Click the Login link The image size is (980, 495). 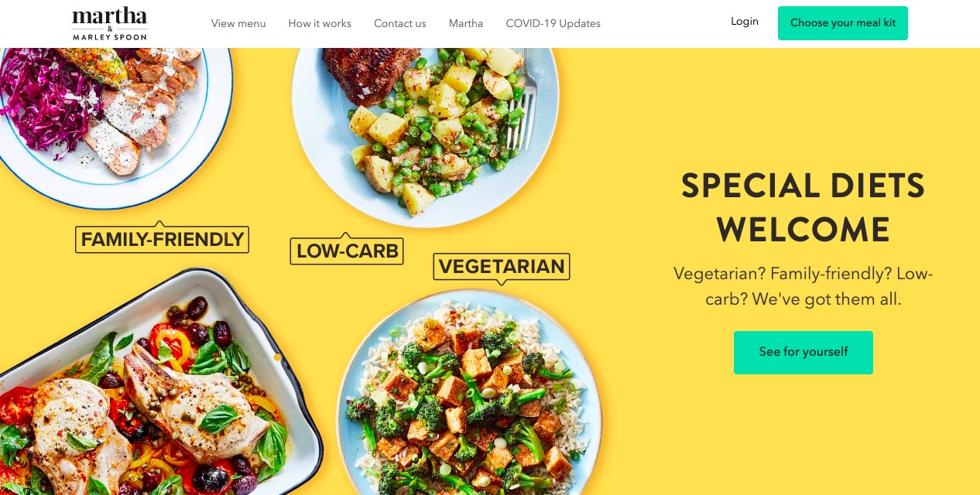tap(745, 22)
